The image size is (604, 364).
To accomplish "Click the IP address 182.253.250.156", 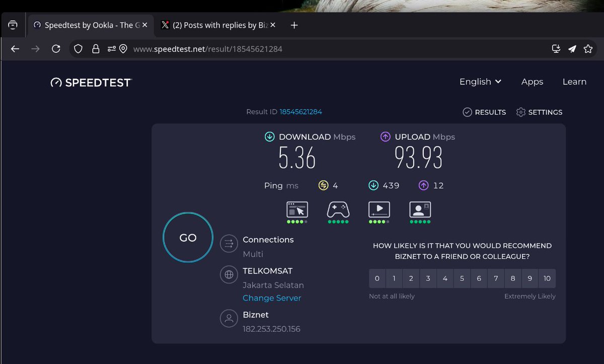I will coord(271,329).
